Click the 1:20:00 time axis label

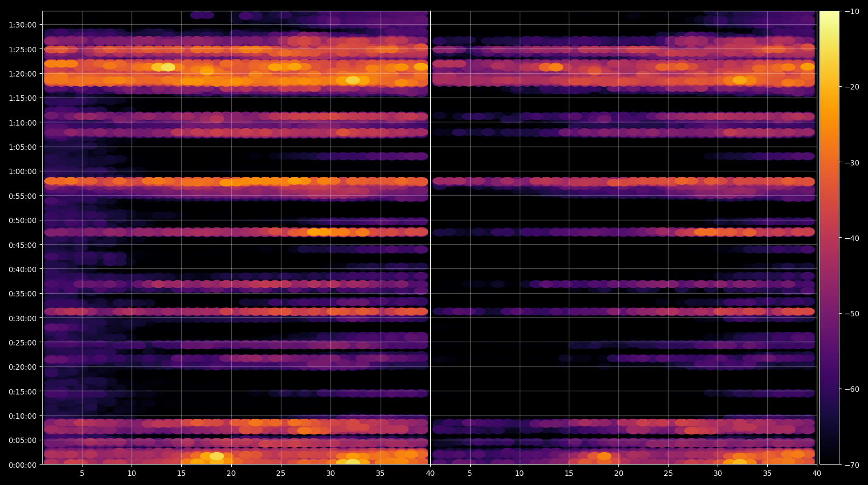(23, 74)
